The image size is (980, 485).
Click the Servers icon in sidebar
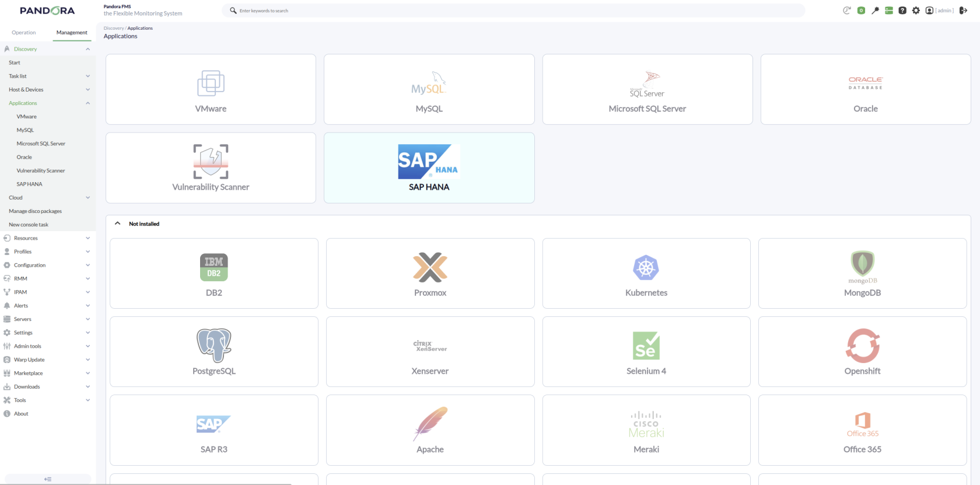point(7,319)
